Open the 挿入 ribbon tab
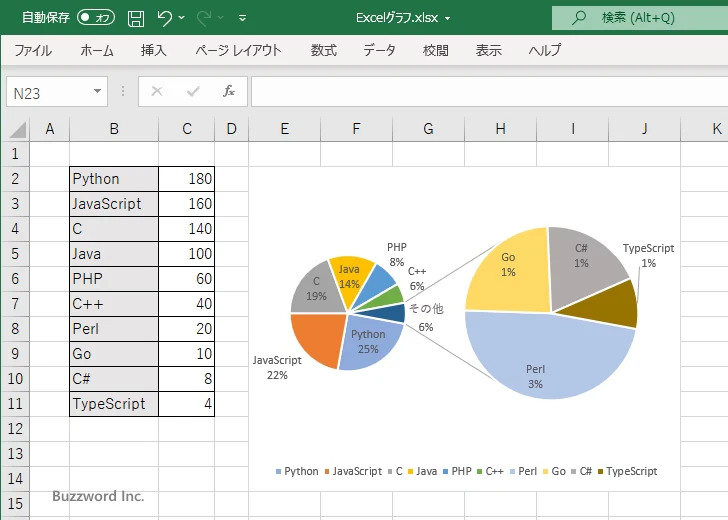Image resolution: width=728 pixels, height=520 pixels. tap(154, 50)
